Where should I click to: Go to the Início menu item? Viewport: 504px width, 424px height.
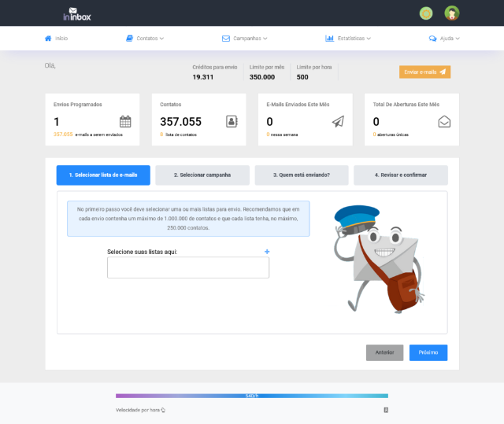56,38
